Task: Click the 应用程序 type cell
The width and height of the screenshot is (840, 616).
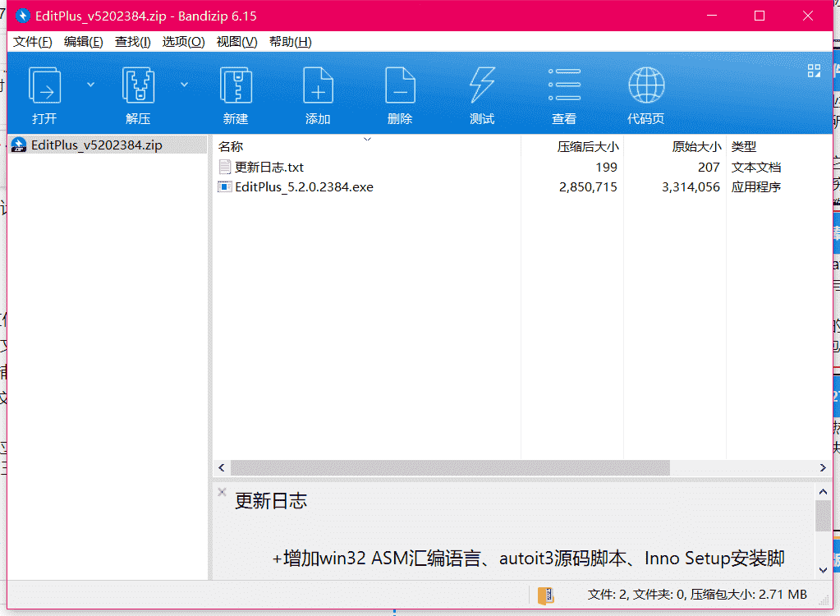Action: (x=756, y=187)
